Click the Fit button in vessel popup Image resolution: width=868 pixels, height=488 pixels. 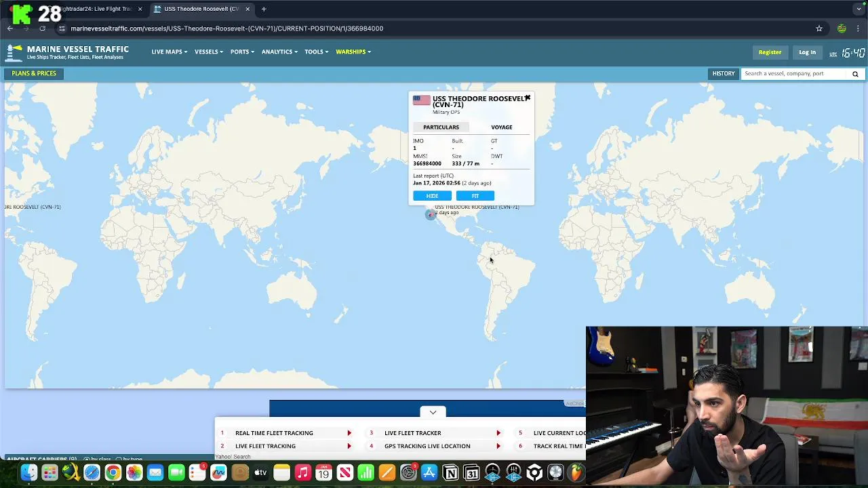475,196
